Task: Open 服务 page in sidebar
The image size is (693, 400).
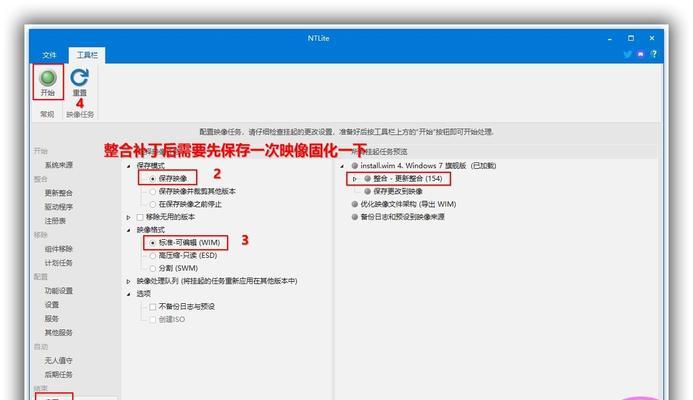Action: tap(52, 319)
